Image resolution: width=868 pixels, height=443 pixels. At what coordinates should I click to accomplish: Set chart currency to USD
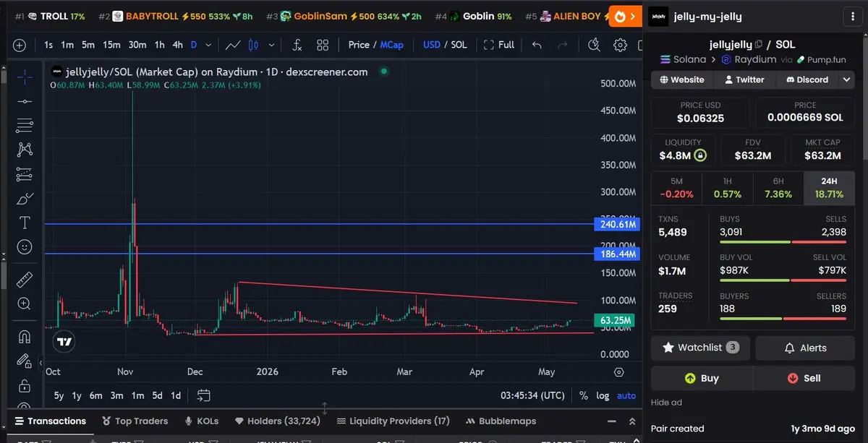432,45
